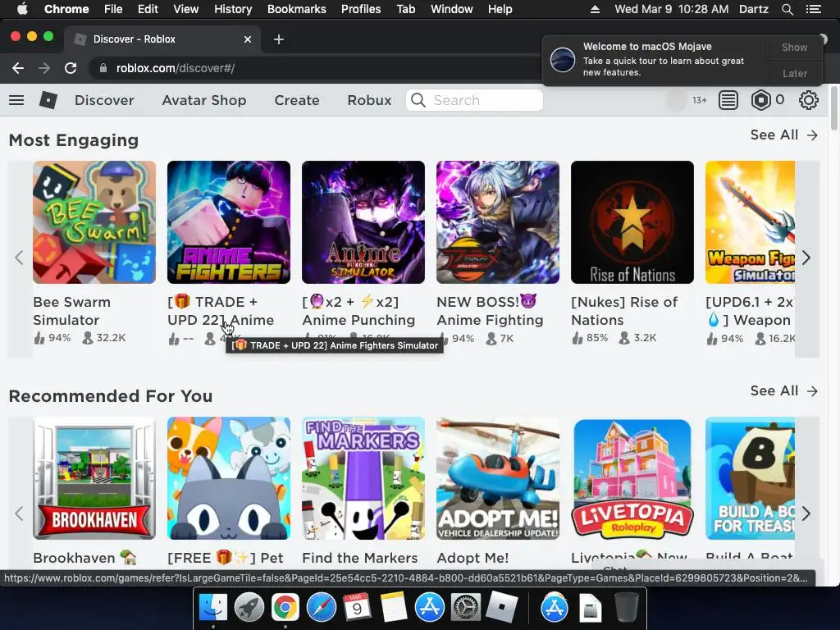Image resolution: width=840 pixels, height=630 pixels.
Task: Open the Dartz user menu item
Action: tap(754, 9)
